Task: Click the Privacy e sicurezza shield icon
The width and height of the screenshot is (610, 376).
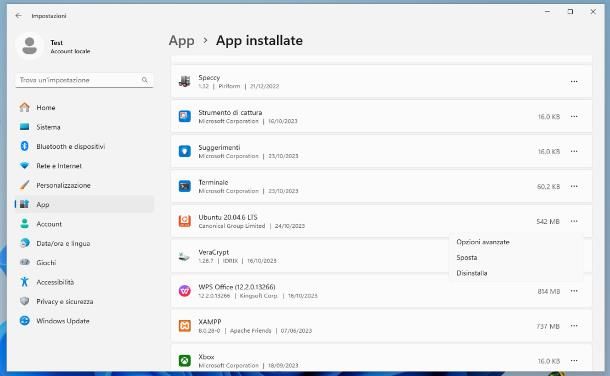Action: point(25,301)
